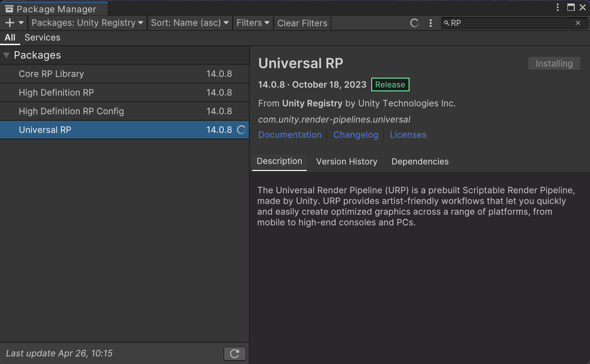
Task: Click the Package Manager window tab
Action: (54, 8)
